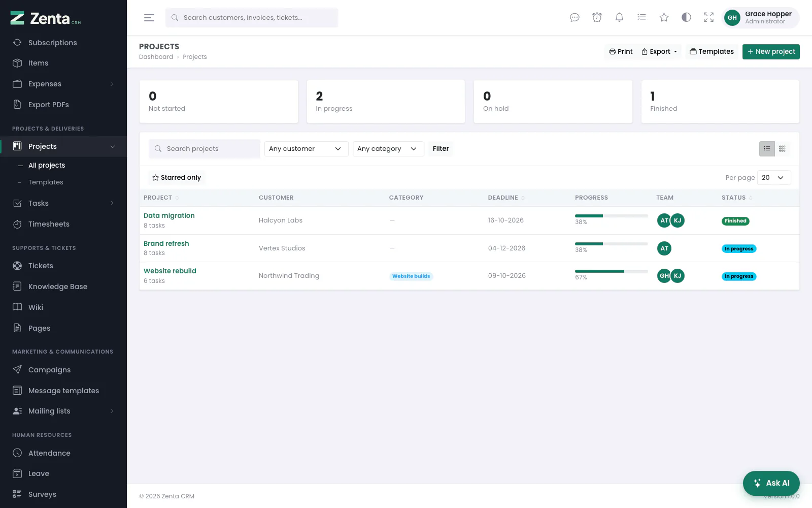Open the favorites star in header
Screen dimensions: 812x508
click(x=664, y=18)
